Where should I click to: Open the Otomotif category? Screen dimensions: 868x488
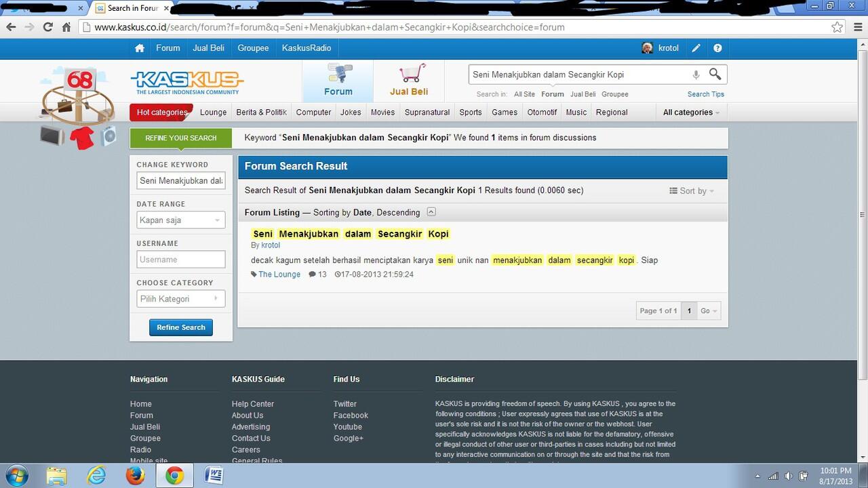[542, 113]
